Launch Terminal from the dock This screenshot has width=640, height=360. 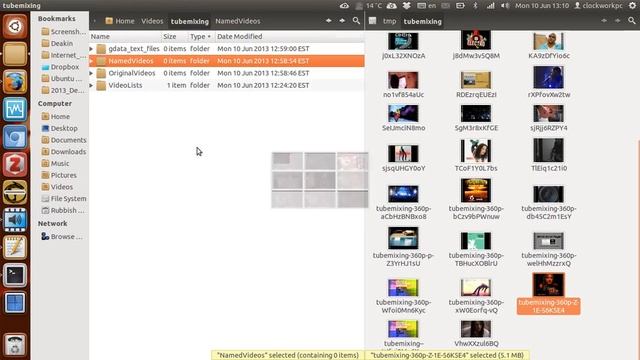pyautogui.click(x=15, y=275)
